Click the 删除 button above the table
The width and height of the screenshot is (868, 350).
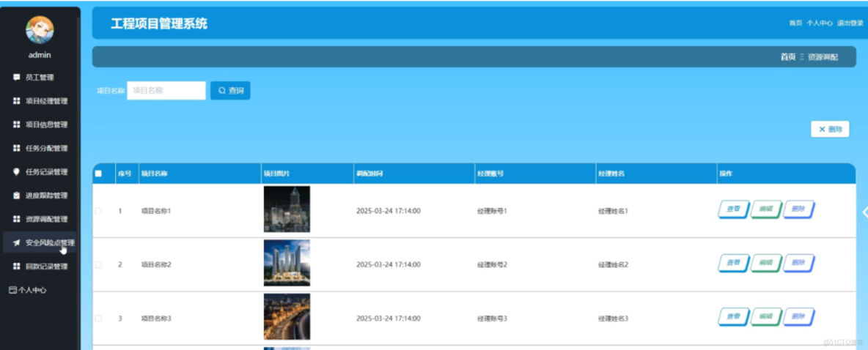pyautogui.click(x=830, y=130)
